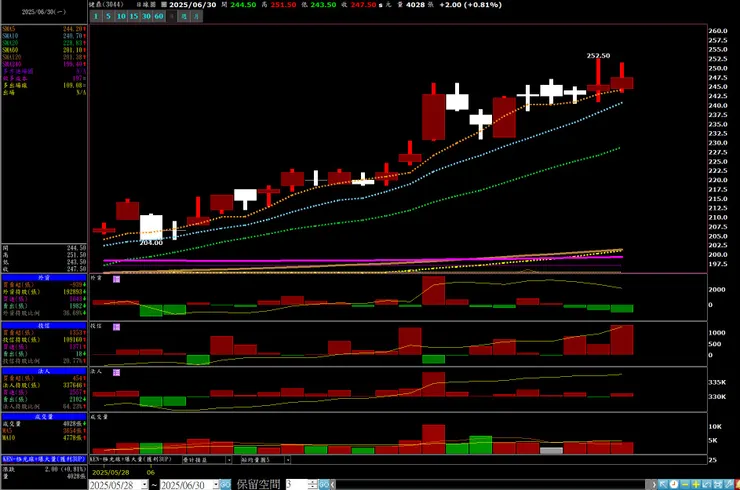Click the cursor arrow tool icon at bottom right
This screenshot has width=740, height=490.
tap(663, 484)
